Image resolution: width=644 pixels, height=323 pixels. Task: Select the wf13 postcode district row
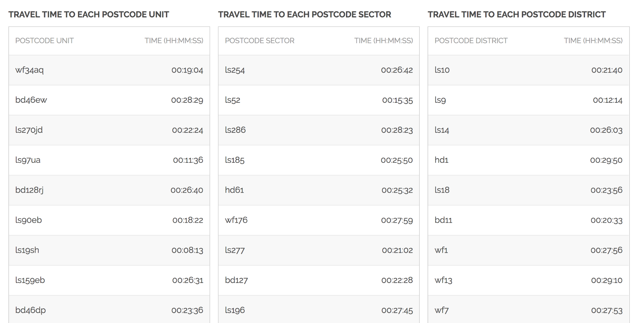(529, 280)
